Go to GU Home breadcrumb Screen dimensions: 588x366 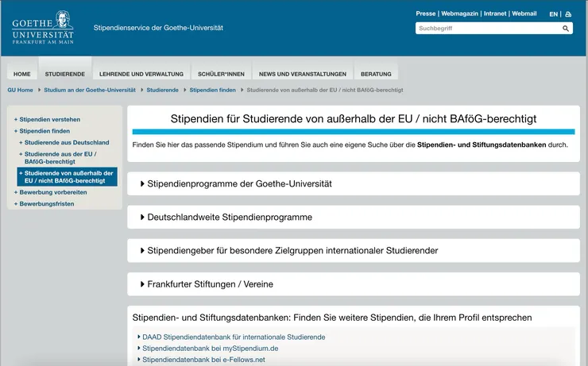click(20, 90)
